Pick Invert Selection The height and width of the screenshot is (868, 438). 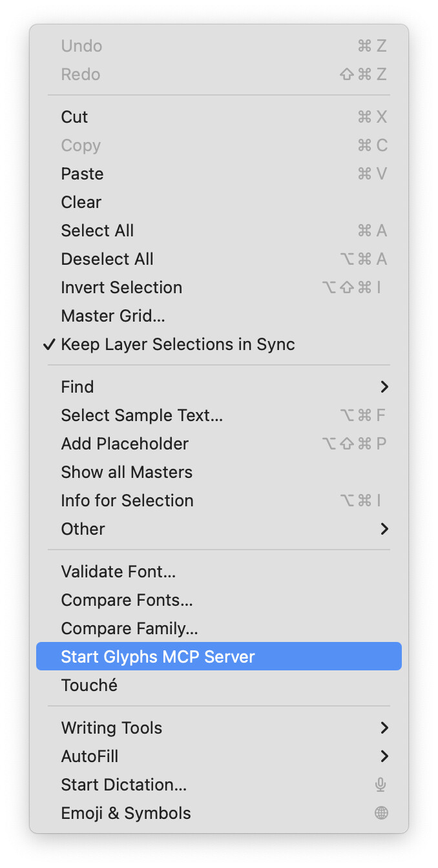pyautogui.click(x=121, y=287)
